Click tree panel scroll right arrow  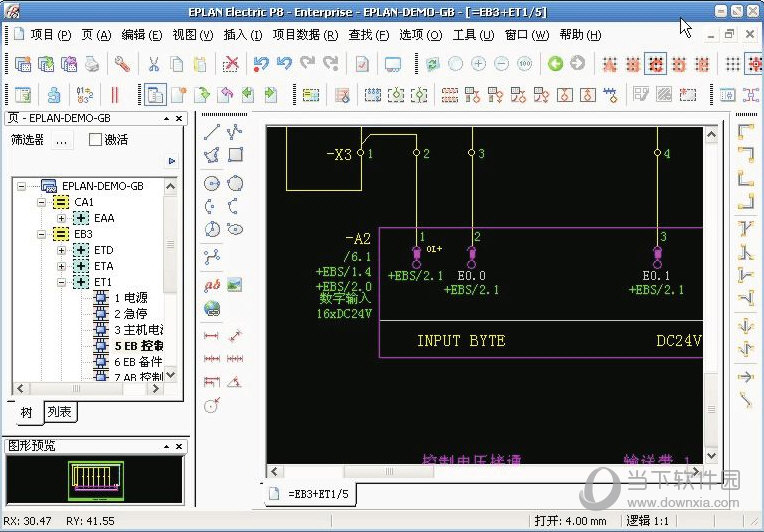[156, 388]
